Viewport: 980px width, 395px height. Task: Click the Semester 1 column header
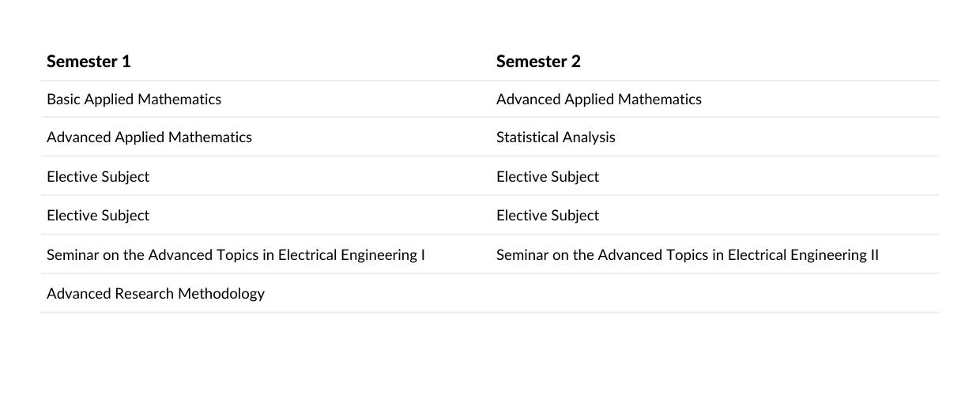point(89,62)
